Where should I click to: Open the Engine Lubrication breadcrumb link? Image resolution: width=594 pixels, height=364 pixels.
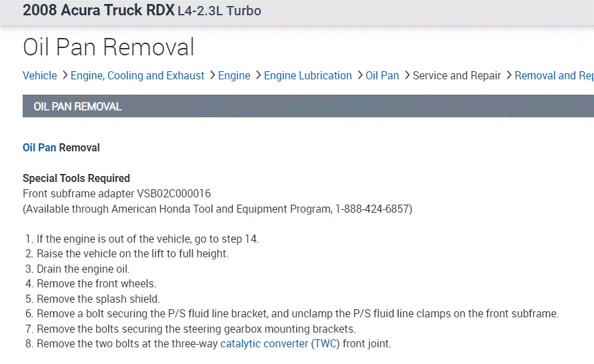(x=308, y=76)
